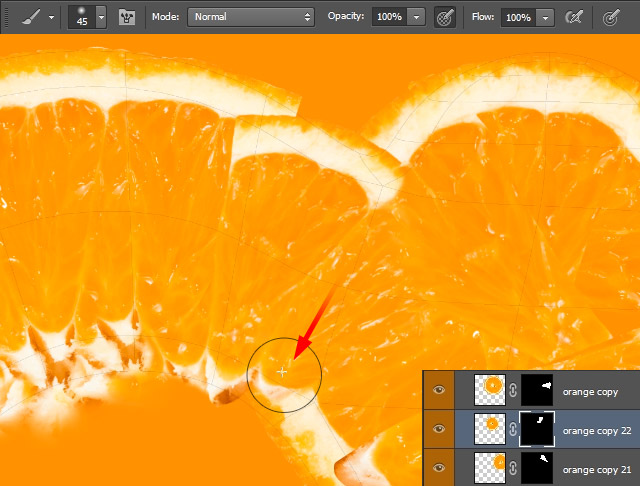The width and height of the screenshot is (640, 486).
Task: Select orange copy 22 layer image thumbnail
Action: (x=490, y=429)
